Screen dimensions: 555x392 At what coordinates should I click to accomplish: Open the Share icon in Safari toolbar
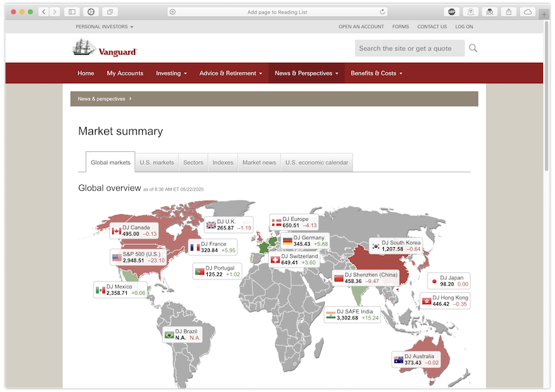coord(509,12)
